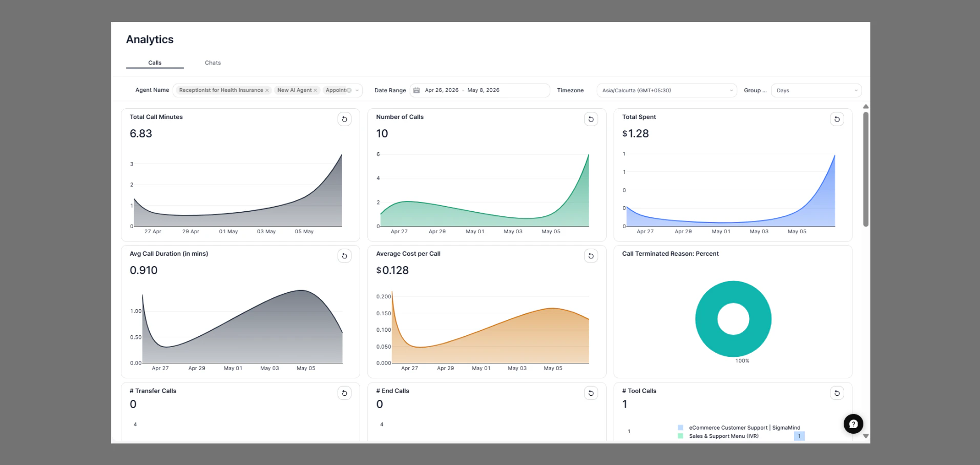Expand the Agent Name dropdown arrow
Image resolution: width=980 pixels, height=465 pixels.
pyautogui.click(x=357, y=90)
